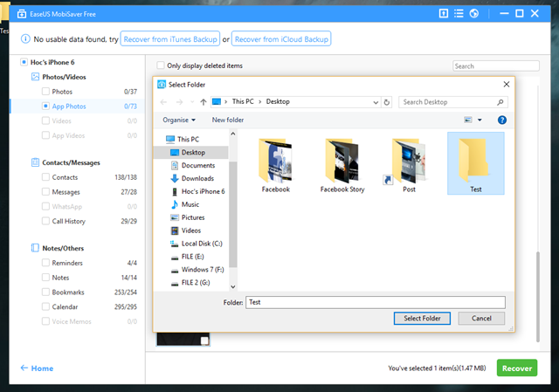Image resolution: width=559 pixels, height=392 pixels.
Task: Open the list menu icon in title bar
Action: pyautogui.click(x=459, y=14)
